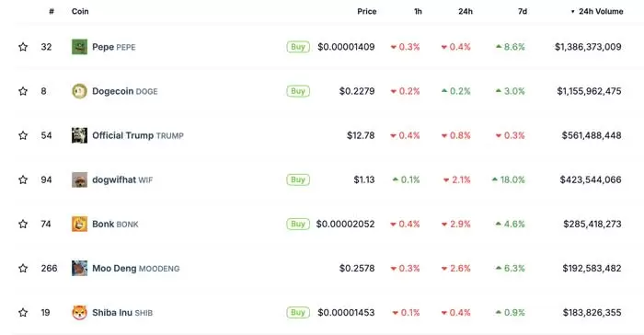Click the Buy button for Pepe

(298, 47)
